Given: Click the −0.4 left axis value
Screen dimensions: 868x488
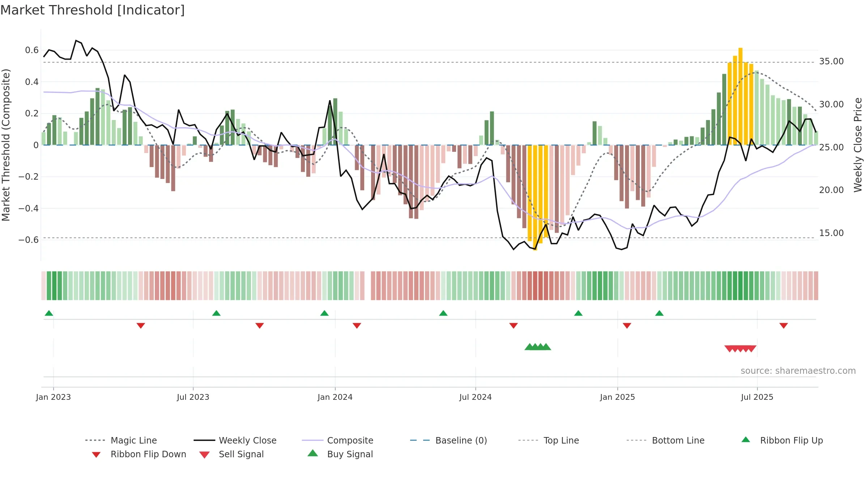Looking at the screenshot, I should 29,209.
